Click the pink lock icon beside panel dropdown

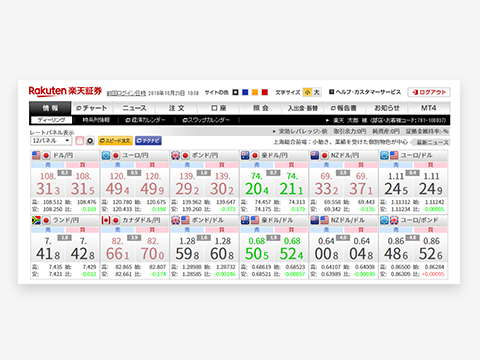[80, 141]
